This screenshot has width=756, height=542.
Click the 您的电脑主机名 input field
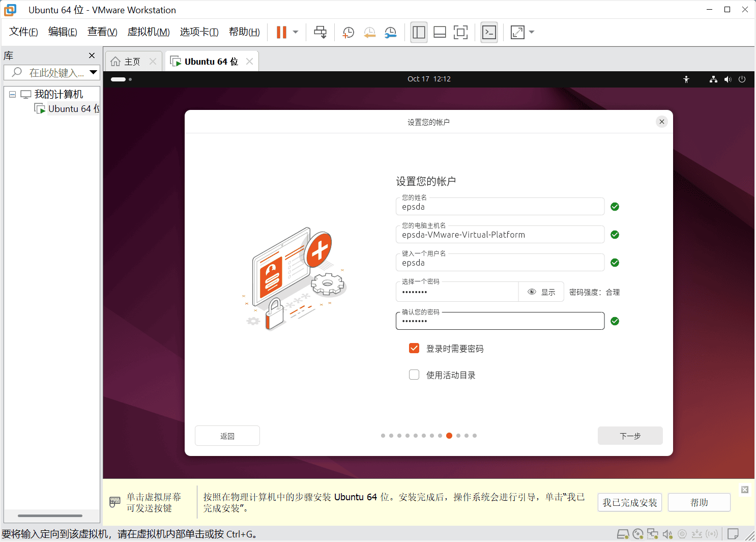coord(500,235)
